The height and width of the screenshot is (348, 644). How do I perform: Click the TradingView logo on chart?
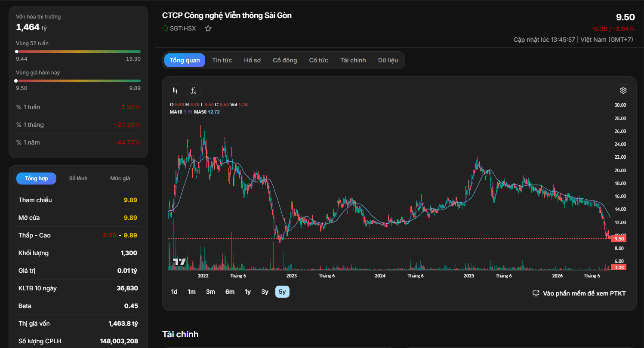(179, 262)
